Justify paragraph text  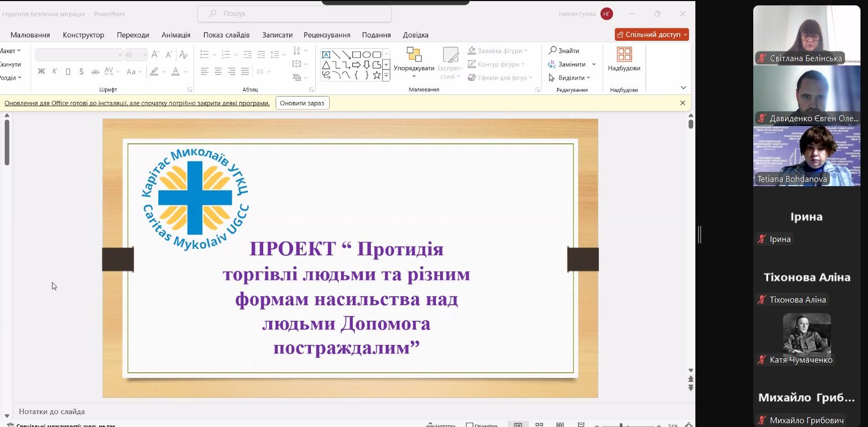click(245, 71)
